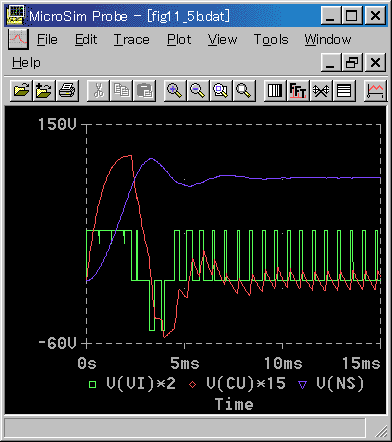Open the File menu
This screenshot has height=442, width=392.
(47, 40)
